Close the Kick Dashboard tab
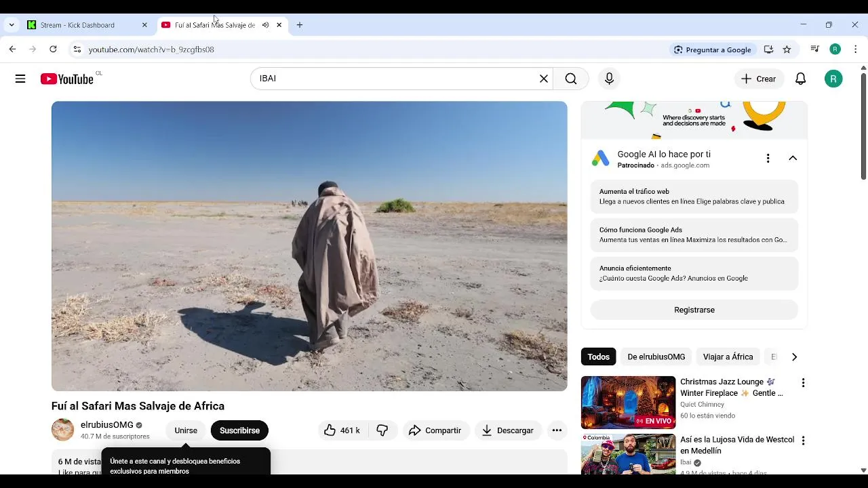Screen dimensions: 868x488 pyautogui.click(x=144, y=25)
